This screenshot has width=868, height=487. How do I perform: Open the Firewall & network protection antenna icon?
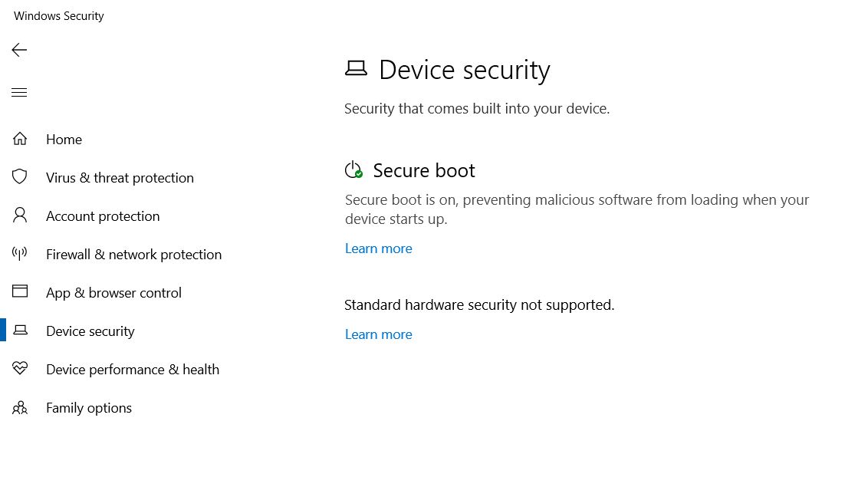(20, 254)
